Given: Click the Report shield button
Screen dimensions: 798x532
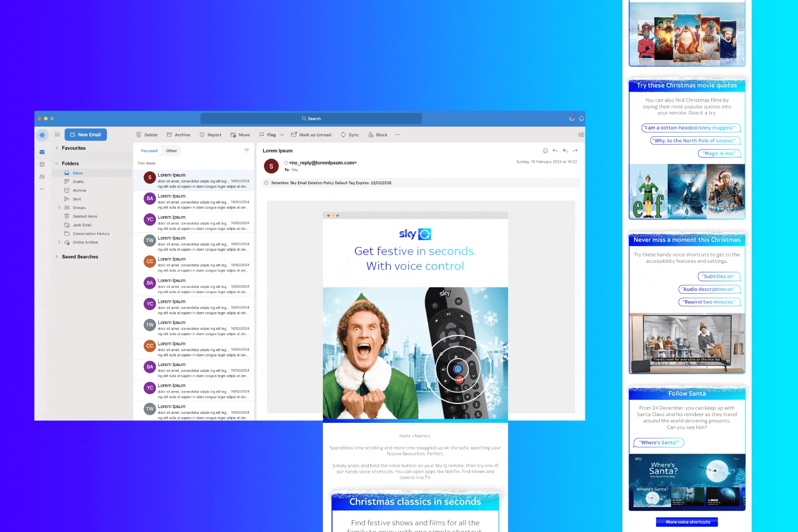Looking at the screenshot, I should click(x=210, y=135).
